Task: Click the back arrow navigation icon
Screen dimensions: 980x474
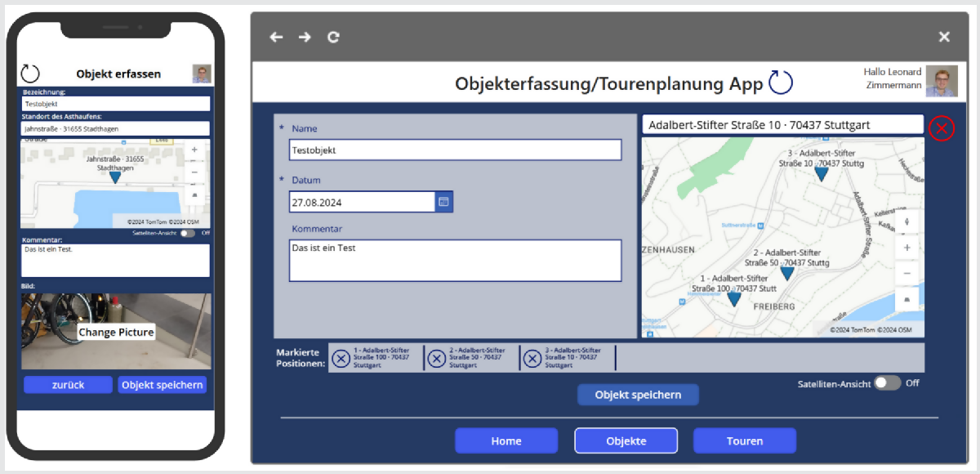Action: tap(275, 37)
